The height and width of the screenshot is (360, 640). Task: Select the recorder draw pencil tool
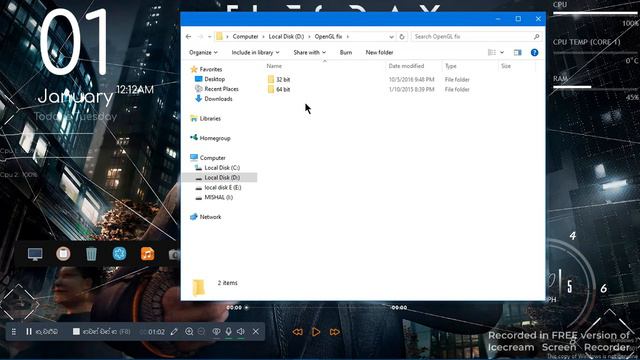click(x=174, y=332)
